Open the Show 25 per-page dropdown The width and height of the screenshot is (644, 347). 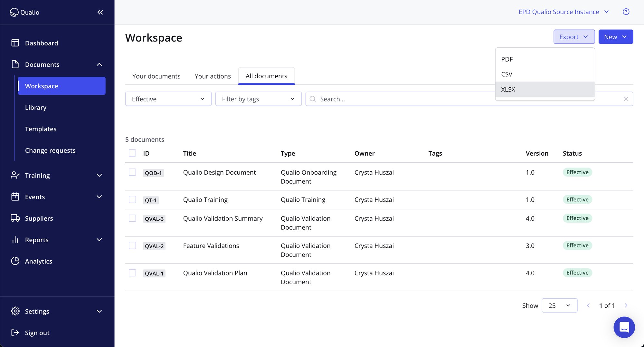(559, 305)
